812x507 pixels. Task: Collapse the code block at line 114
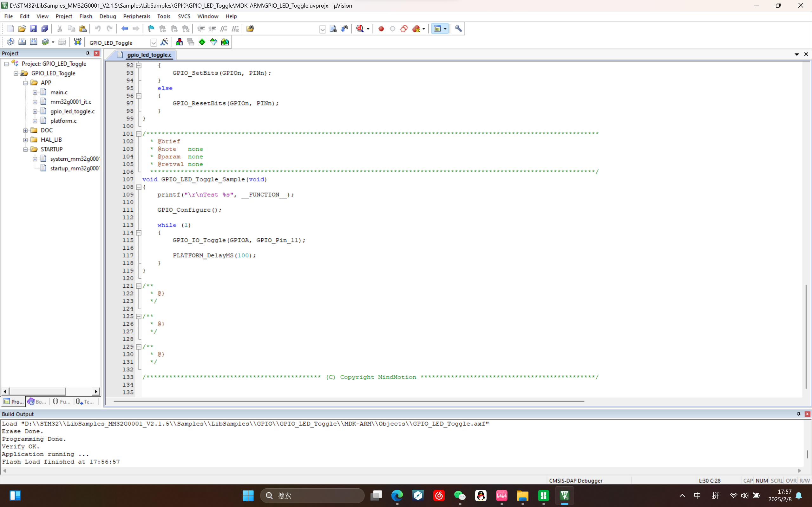(139, 233)
